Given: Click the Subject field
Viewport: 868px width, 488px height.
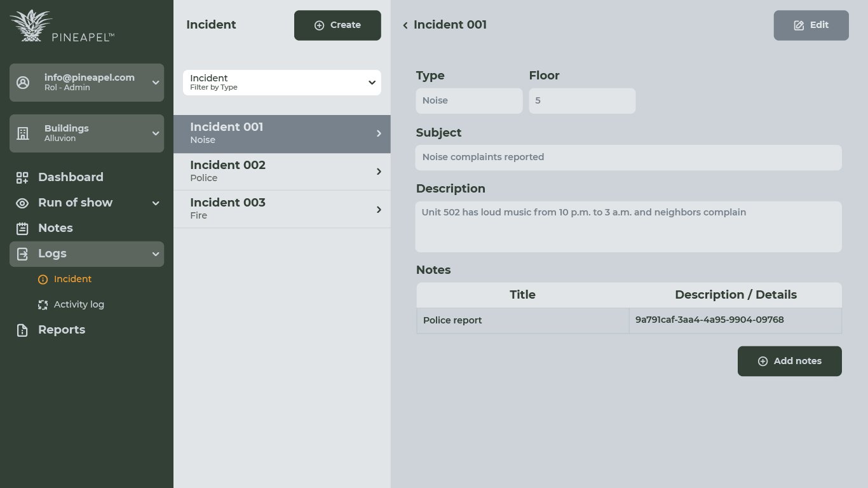Looking at the screenshot, I should point(628,158).
